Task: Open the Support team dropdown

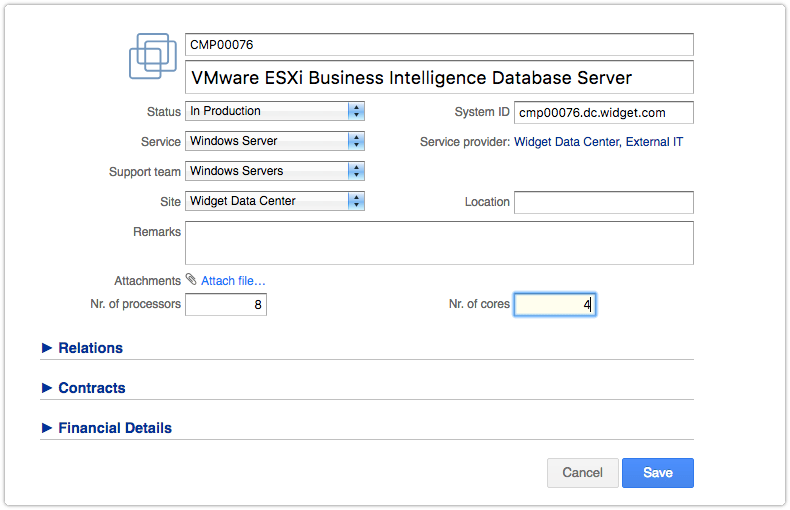Action: [x=275, y=171]
